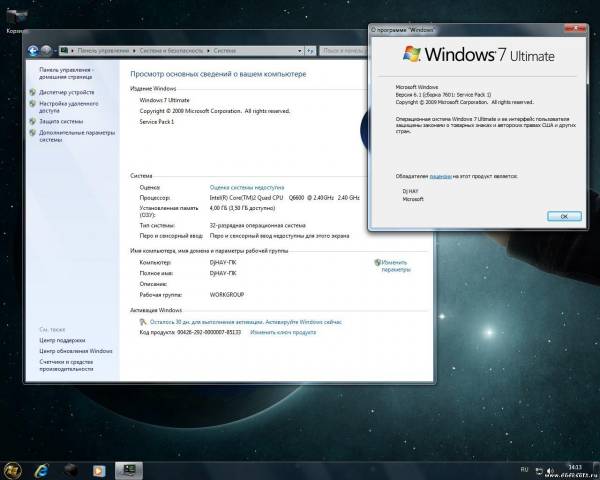The image size is (600, 480).
Task: Click the System window taskbar button
Action: coord(129,470)
